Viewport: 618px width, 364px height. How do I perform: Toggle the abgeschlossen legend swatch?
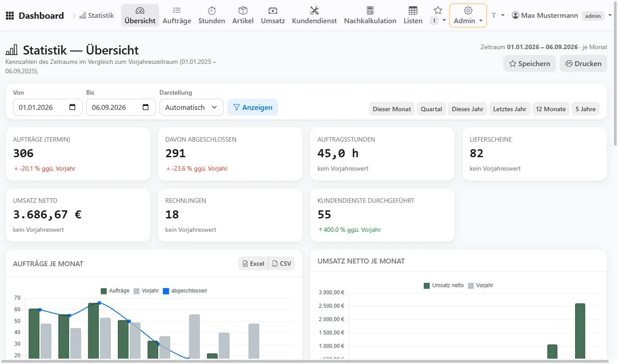click(x=166, y=291)
